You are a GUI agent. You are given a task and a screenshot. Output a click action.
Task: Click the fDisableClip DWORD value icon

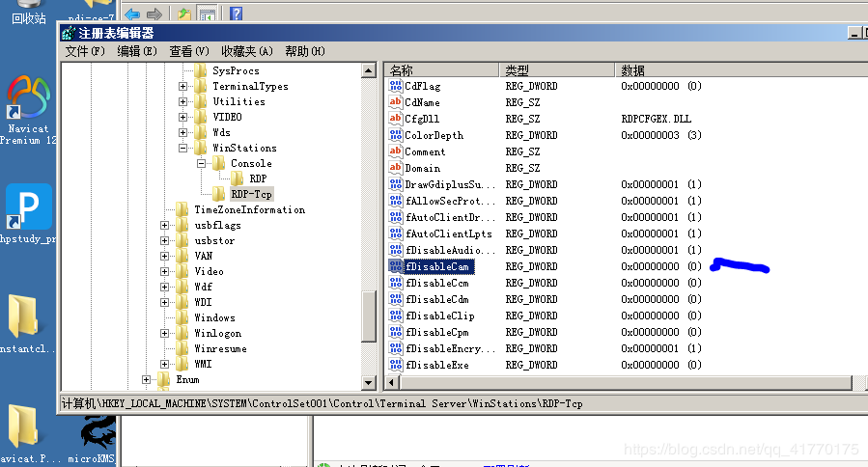pos(395,316)
